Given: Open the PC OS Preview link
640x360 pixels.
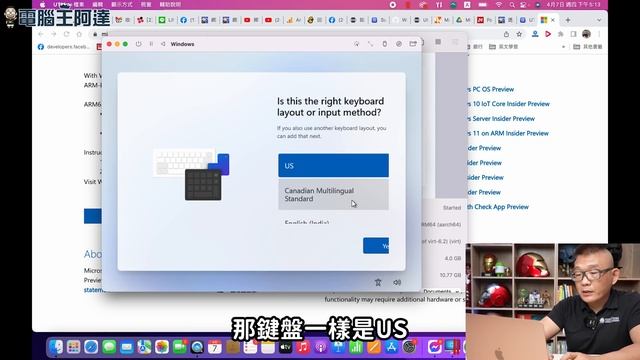Looking at the screenshot, I should (x=490, y=89).
